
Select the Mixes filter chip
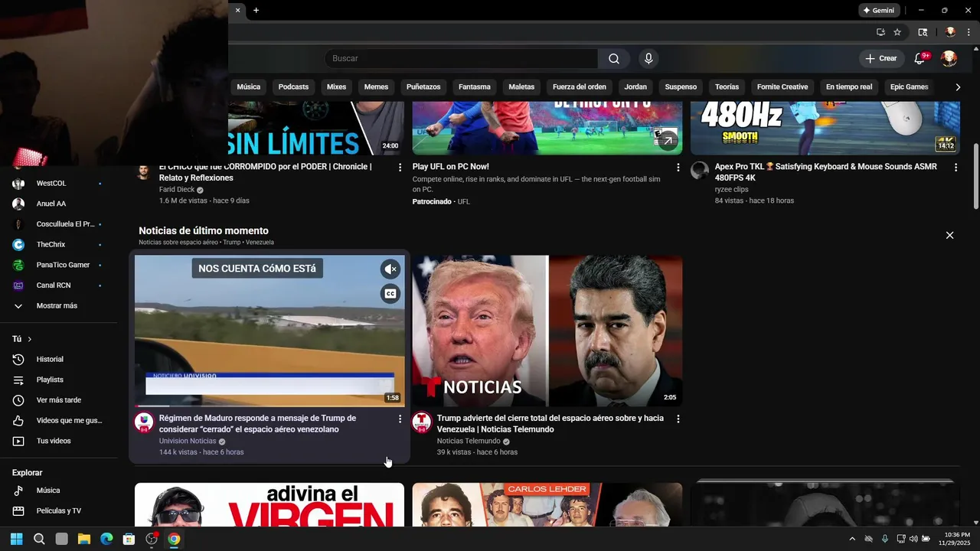(336, 87)
